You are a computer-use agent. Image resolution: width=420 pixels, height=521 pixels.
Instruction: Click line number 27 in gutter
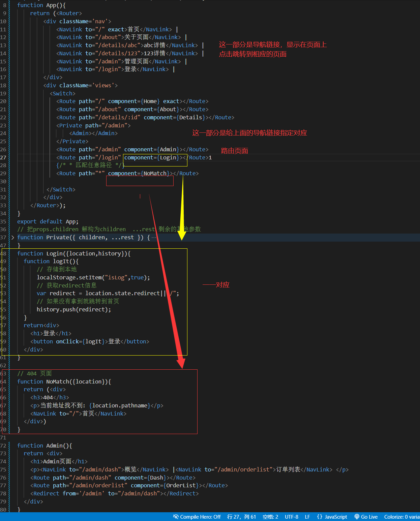3,157
